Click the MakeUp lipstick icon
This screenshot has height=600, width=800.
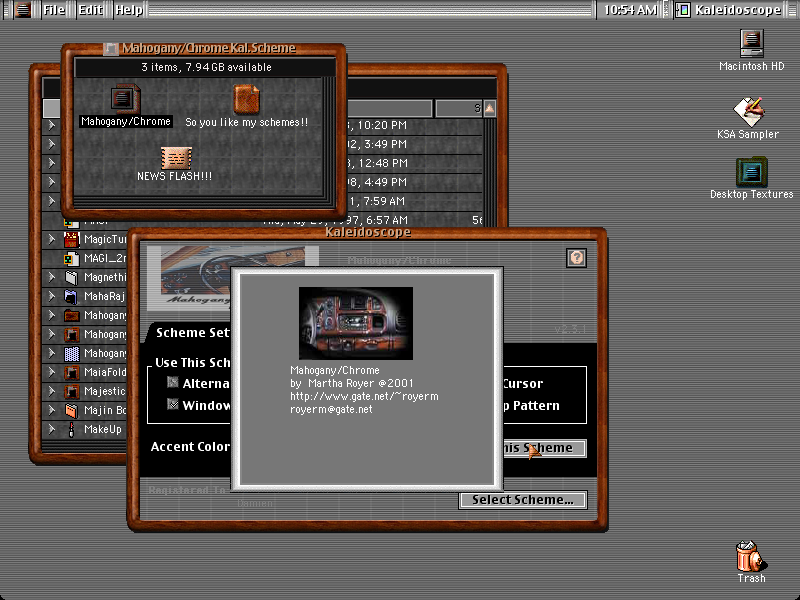[x=71, y=429]
